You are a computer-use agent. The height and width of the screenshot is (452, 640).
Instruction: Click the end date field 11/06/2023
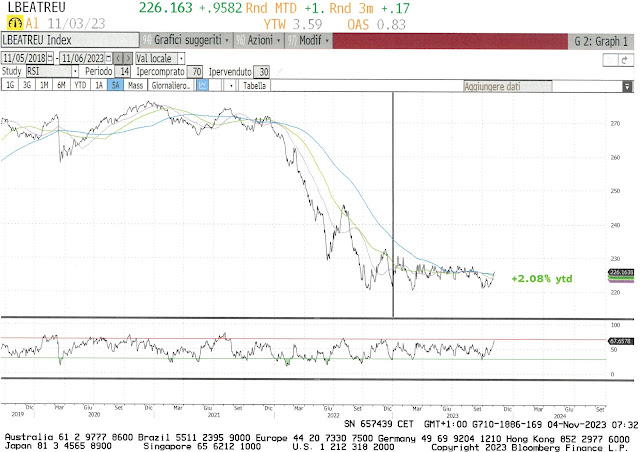pyautogui.click(x=83, y=58)
